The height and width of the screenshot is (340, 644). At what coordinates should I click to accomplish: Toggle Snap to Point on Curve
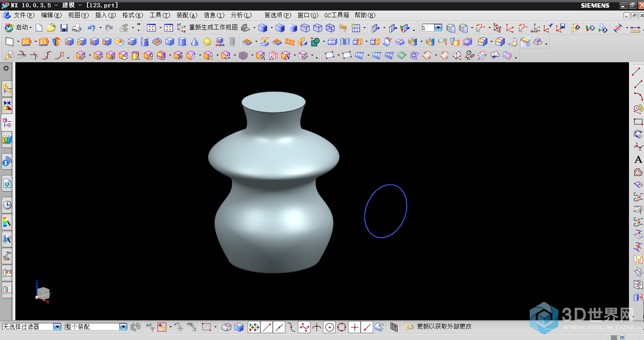[367, 327]
